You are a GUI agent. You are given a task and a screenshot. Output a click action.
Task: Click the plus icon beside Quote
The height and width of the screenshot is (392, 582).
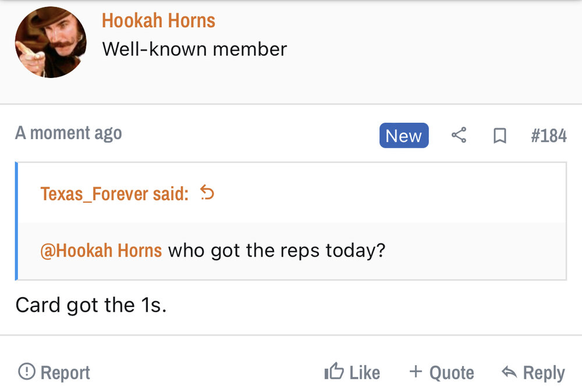pos(415,372)
